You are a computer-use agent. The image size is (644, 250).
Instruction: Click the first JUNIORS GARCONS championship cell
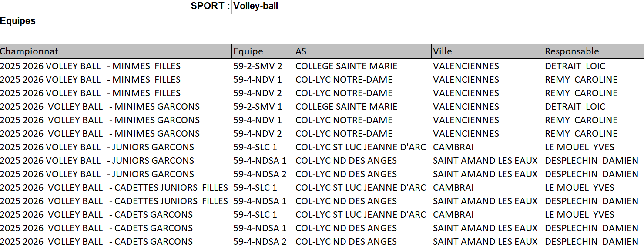pos(97,147)
